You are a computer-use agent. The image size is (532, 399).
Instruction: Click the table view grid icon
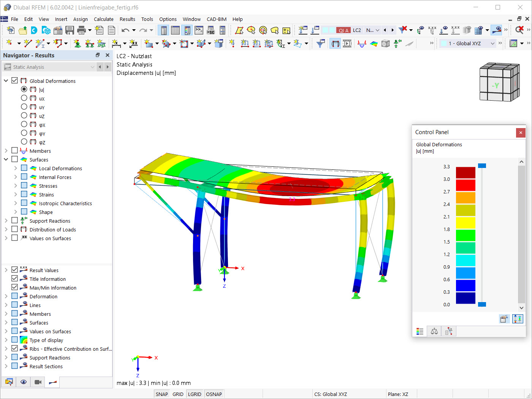[x=175, y=30]
